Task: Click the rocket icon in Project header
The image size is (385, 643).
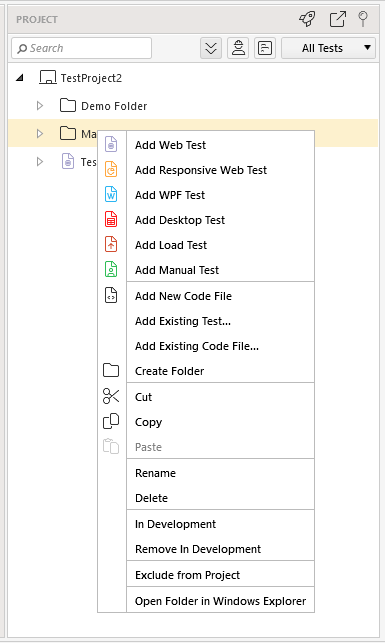Action: [x=308, y=19]
